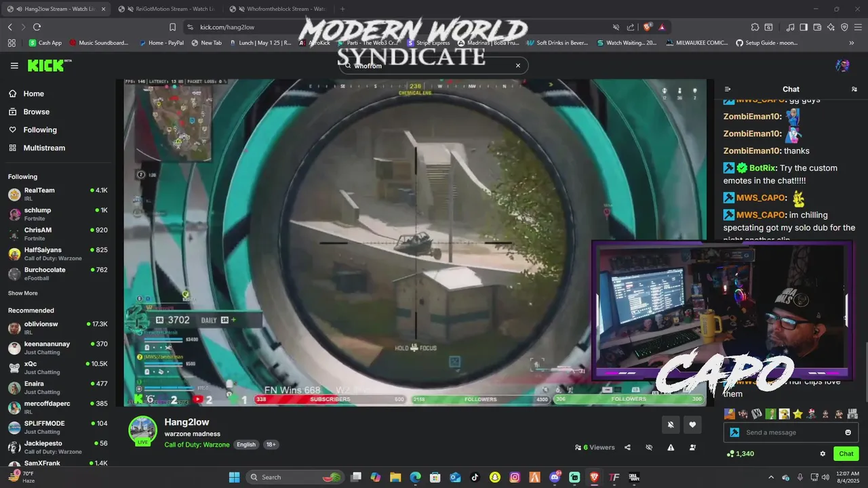This screenshot has height=488, width=868.
Task: Go back in browser history
Action: (x=9, y=27)
